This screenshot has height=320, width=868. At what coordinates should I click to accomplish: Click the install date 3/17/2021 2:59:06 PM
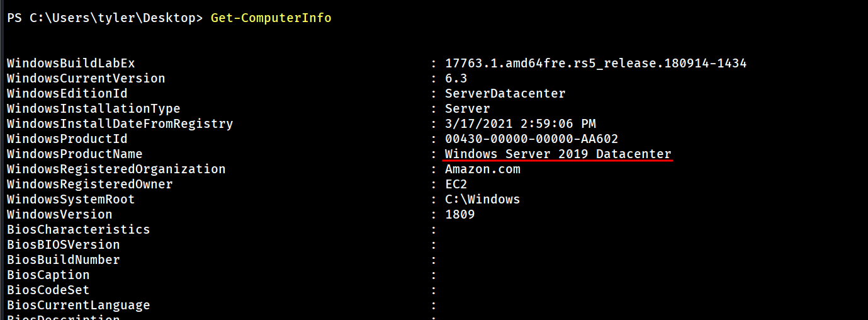coord(520,124)
